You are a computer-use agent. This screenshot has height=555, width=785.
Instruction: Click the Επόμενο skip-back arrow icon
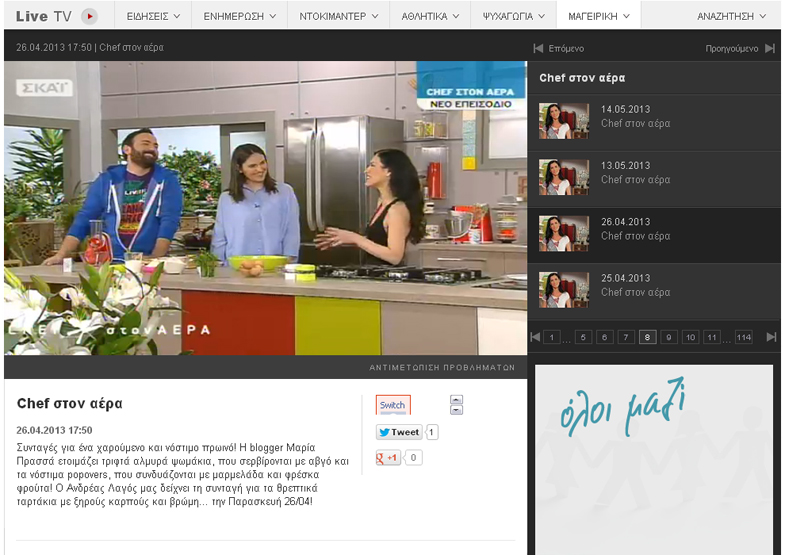[539, 48]
